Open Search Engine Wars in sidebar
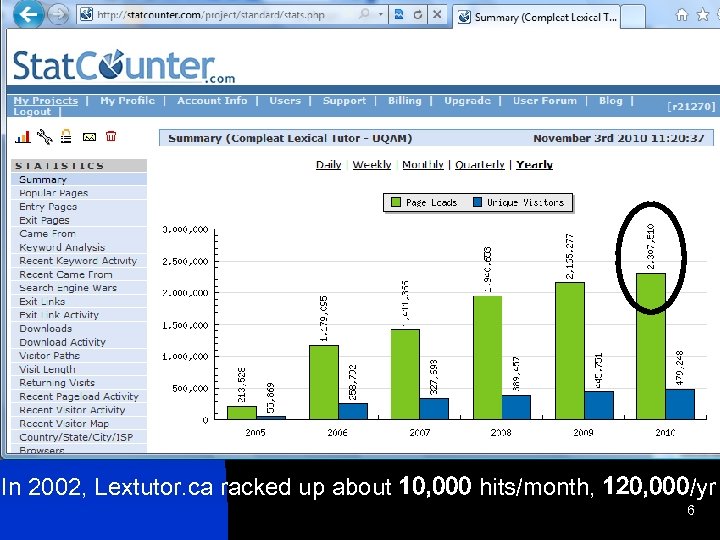Image resolution: width=720 pixels, height=540 pixels. [x=79, y=288]
